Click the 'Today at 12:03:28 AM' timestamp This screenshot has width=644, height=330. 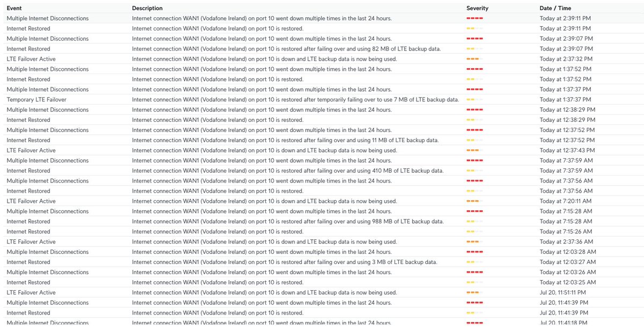click(x=568, y=252)
